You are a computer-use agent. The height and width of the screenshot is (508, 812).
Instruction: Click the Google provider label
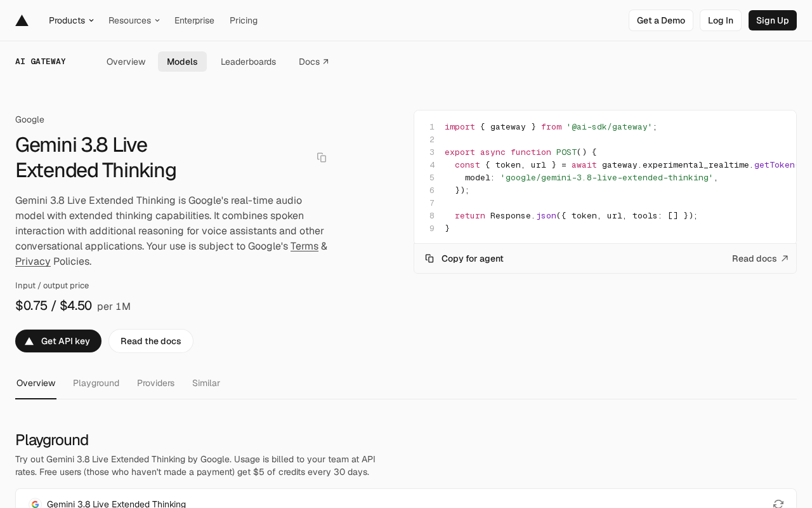tap(30, 119)
